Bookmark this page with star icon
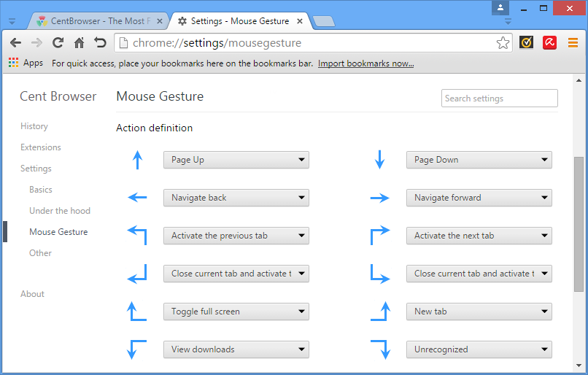588x375 pixels. pos(503,43)
